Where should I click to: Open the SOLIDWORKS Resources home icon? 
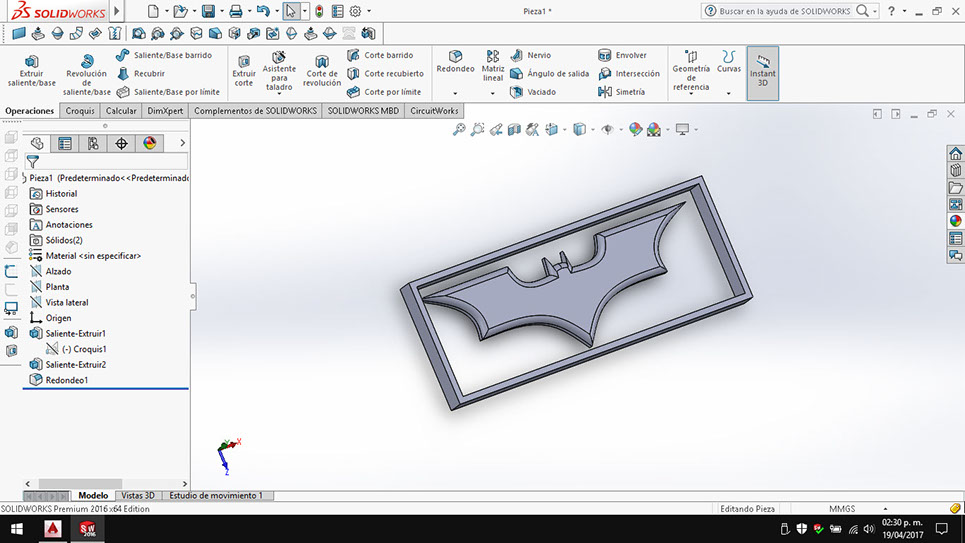click(x=955, y=153)
